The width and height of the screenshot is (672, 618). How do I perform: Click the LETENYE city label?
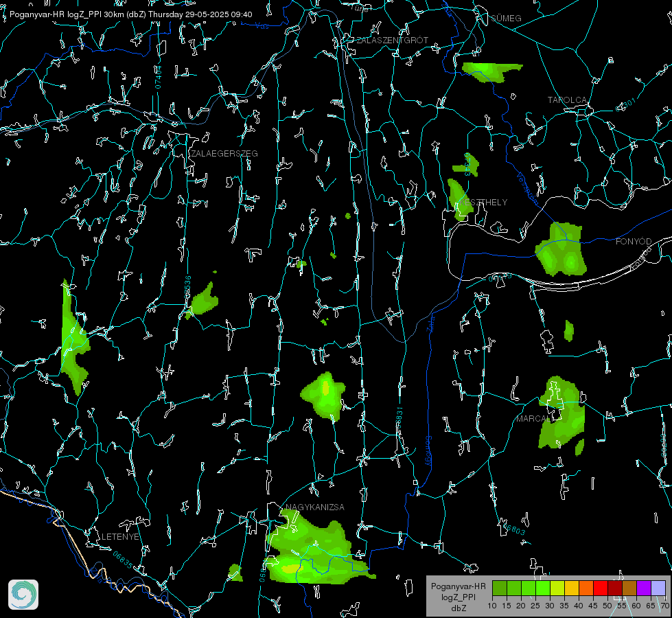point(120,536)
